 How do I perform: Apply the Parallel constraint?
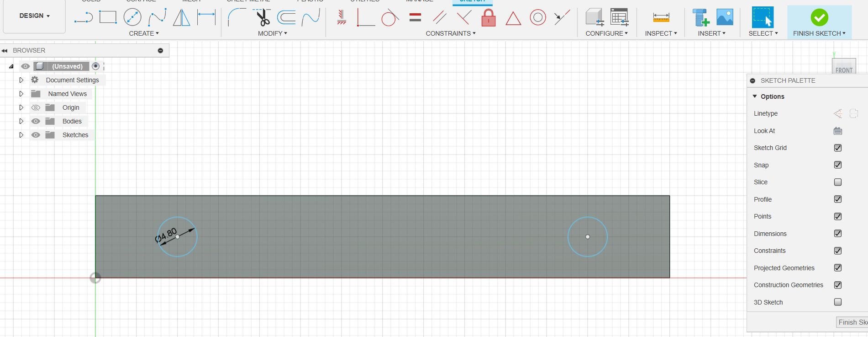coord(440,17)
